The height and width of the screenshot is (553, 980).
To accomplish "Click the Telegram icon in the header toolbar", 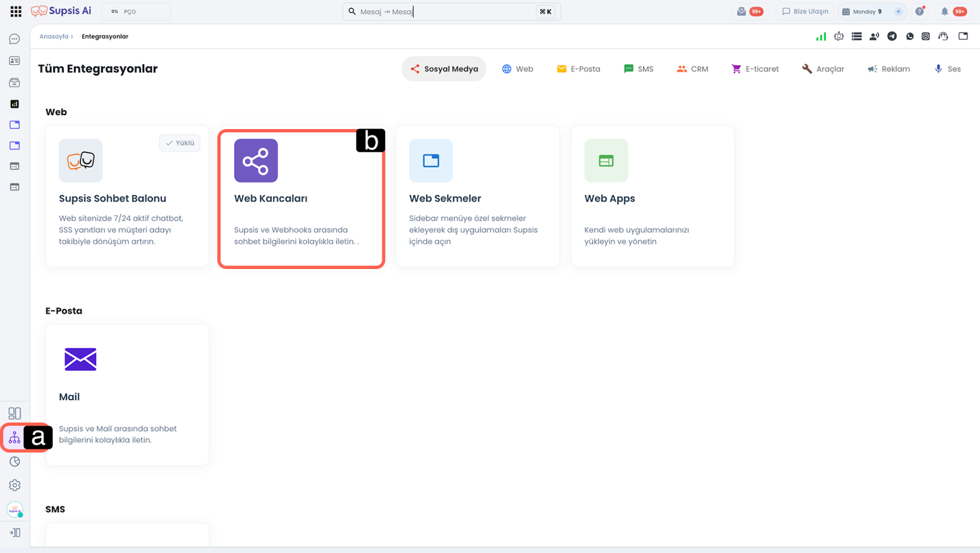I will coord(892,36).
